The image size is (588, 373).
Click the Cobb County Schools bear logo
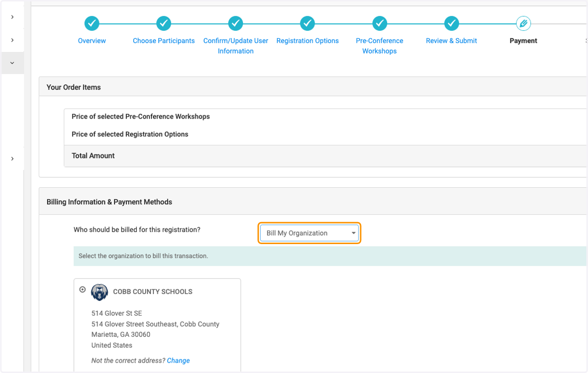point(99,292)
